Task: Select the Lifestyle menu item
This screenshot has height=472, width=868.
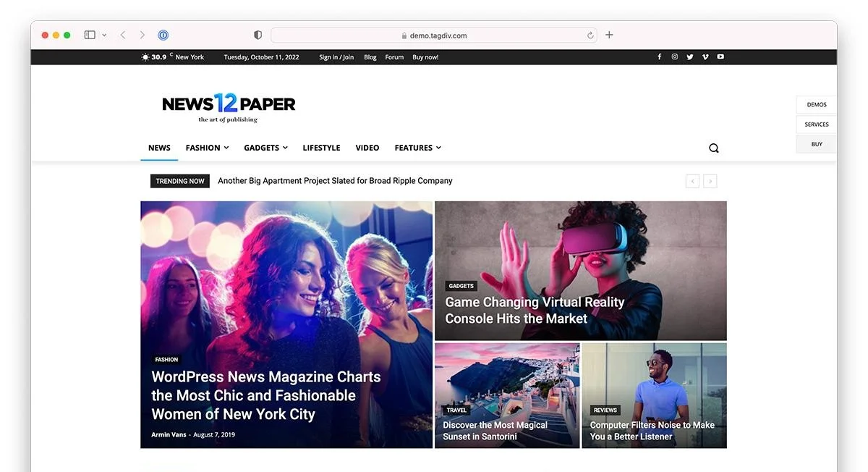Action: pyautogui.click(x=321, y=148)
